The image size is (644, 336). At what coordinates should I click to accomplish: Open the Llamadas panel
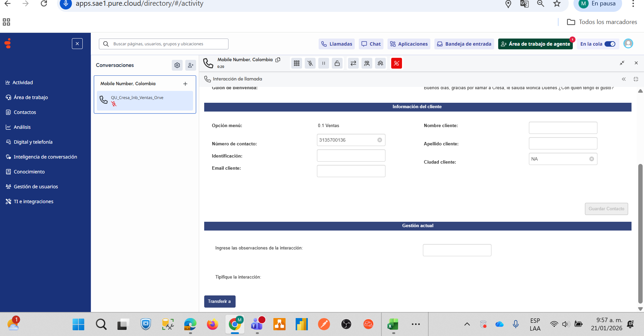pyautogui.click(x=337, y=44)
